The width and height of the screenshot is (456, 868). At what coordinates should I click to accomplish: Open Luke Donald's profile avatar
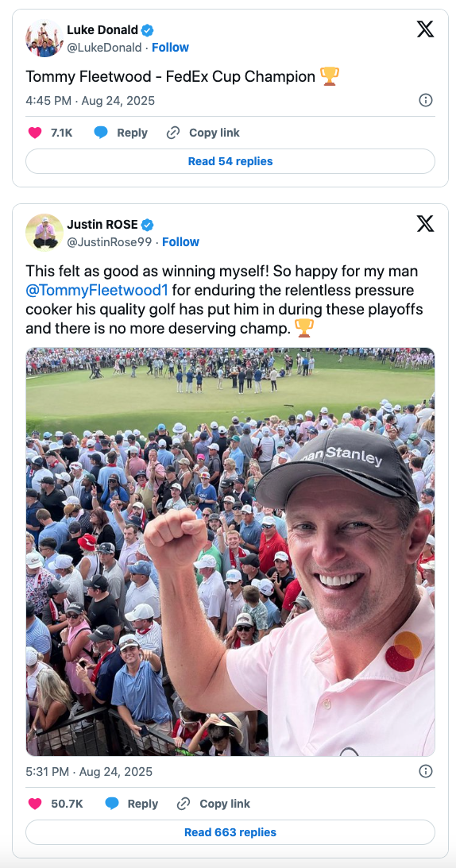coord(44,38)
